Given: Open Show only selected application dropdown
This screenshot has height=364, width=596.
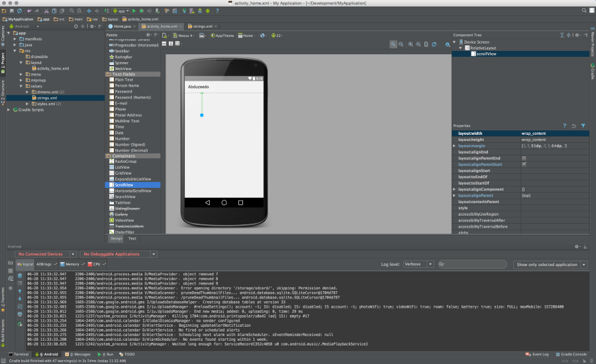Looking at the screenshot, I should click(550, 265).
